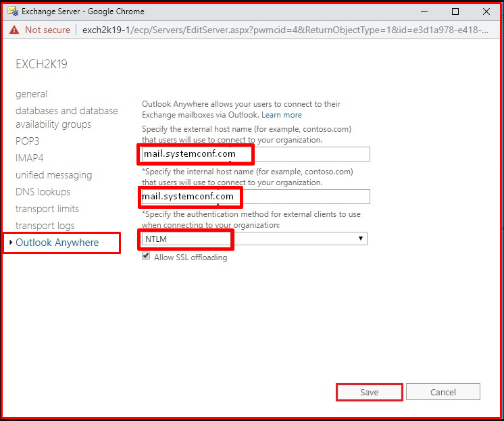504x421 pixels.
Task: Click the 'Allow SSL offloading' label text
Action: pos(191,257)
